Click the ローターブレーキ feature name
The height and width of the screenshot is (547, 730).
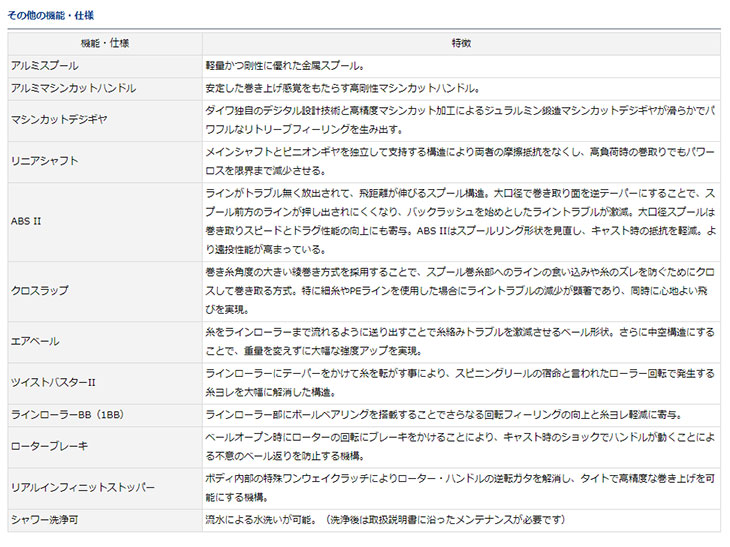click(x=49, y=447)
